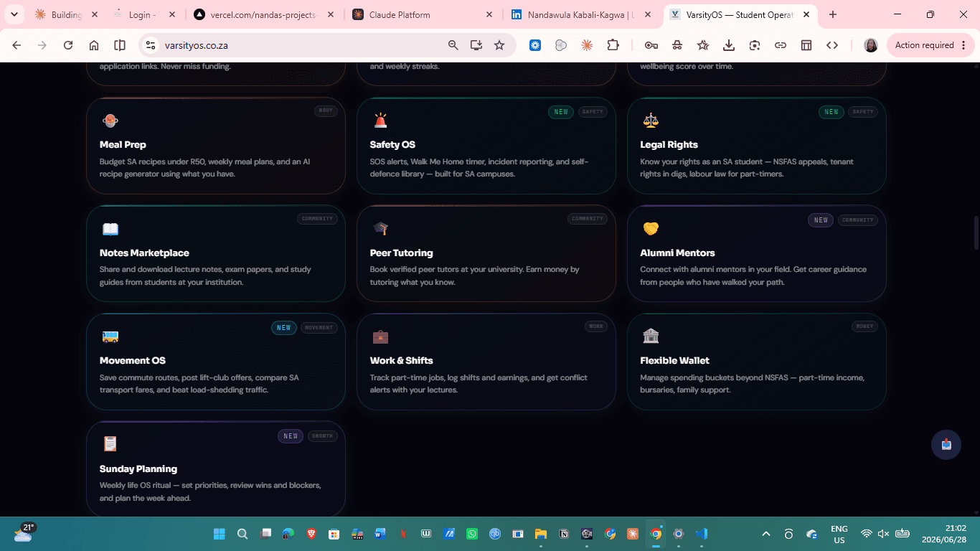Open the Meal Prep card title
This screenshot has height=551, width=980.
[123, 145]
